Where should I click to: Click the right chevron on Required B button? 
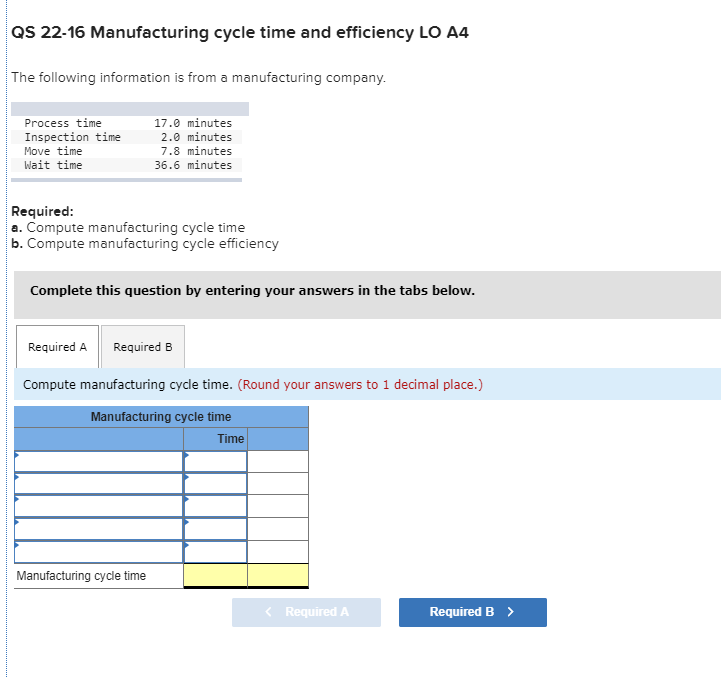pos(510,612)
